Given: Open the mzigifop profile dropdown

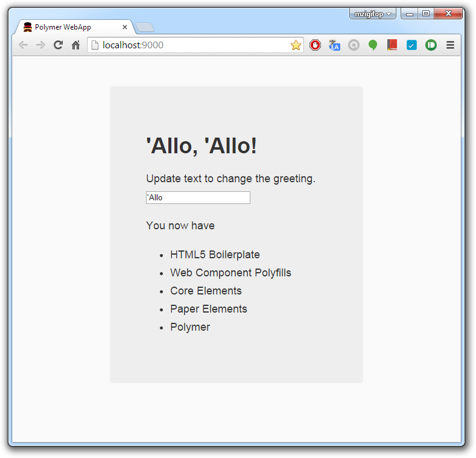Looking at the screenshot, I should (x=372, y=14).
